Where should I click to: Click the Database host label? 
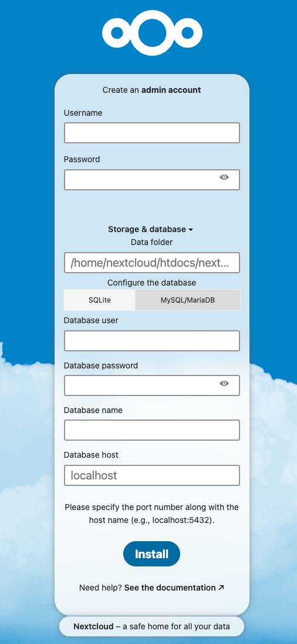[x=91, y=455]
